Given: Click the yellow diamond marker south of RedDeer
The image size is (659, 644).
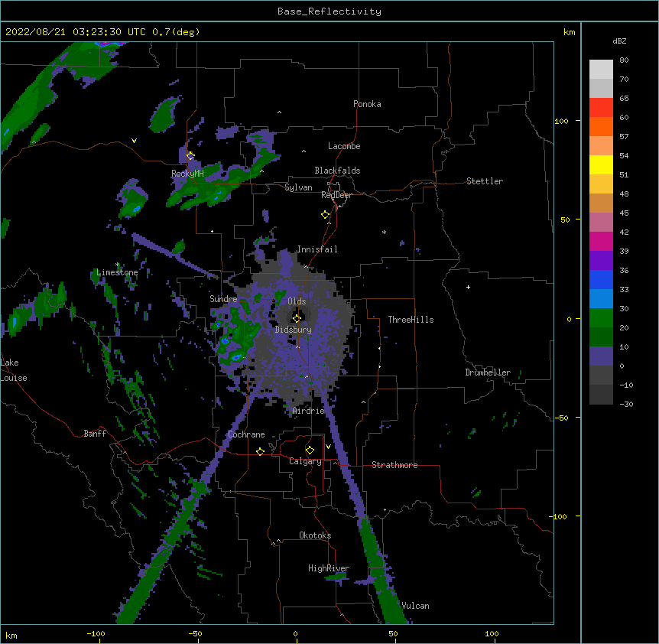Looking at the screenshot, I should (325, 215).
